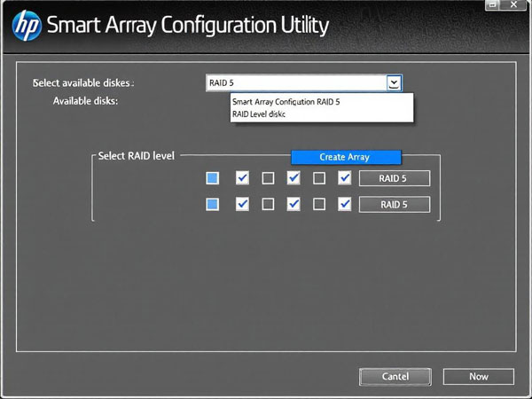This screenshot has height=399, width=532.
Task: Click the top row RAID 5 button
Action: coord(395,178)
